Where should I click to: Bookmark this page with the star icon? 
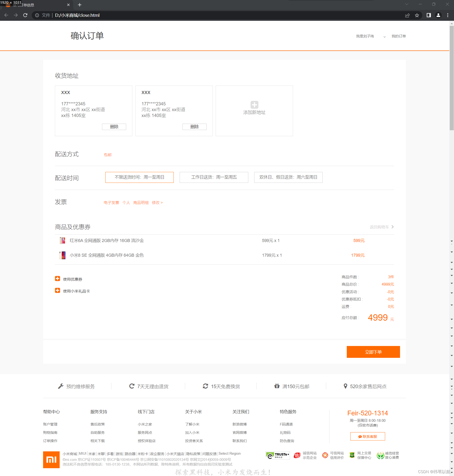coord(417,15)
